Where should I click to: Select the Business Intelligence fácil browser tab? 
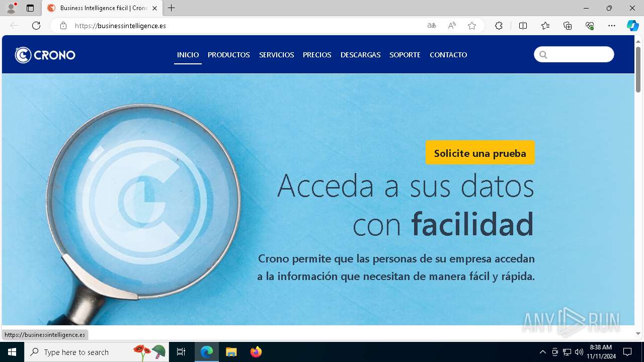pyautogui.click(x=102, y=8)
